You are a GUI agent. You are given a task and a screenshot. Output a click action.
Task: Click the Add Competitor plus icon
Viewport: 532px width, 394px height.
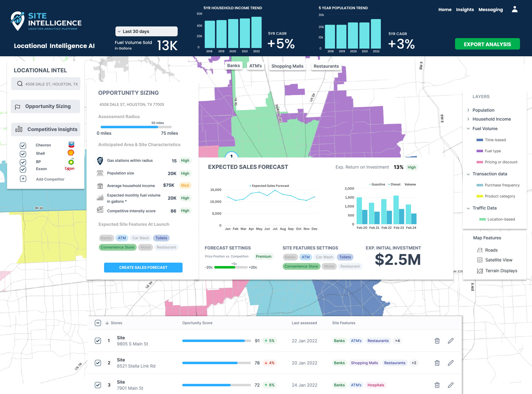pyautogui.click(x=23, y=179)
